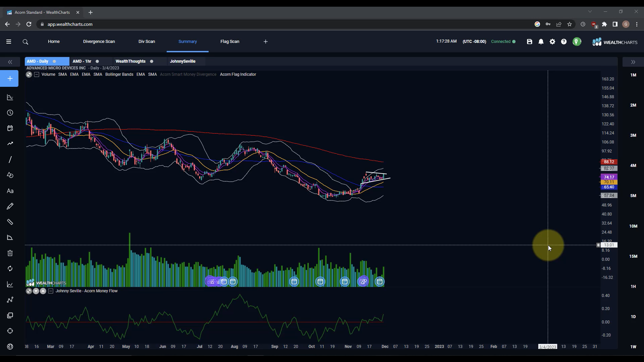Enable the Acorn Smart Money Divergence indicator
The image size is (644, 362).
[x=188, y=74]
